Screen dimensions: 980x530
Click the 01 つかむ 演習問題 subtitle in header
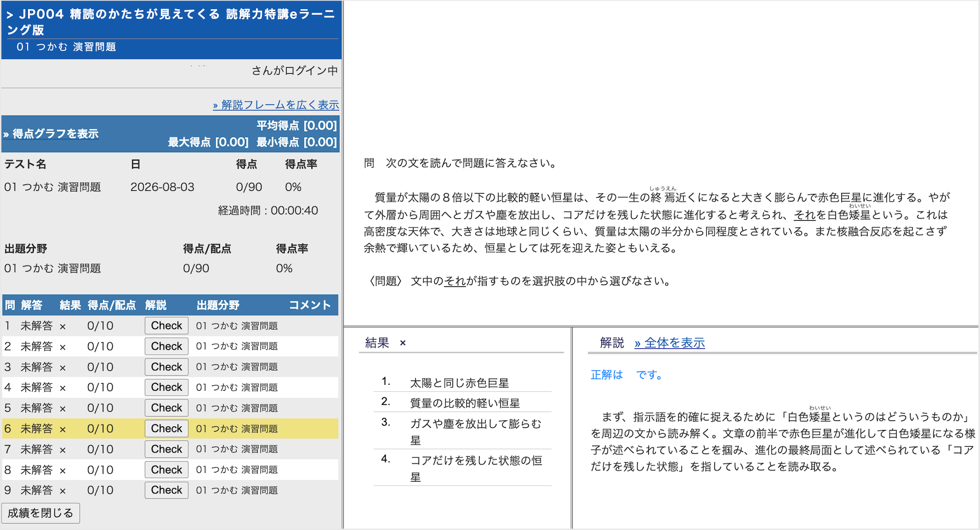coord(66,47)
